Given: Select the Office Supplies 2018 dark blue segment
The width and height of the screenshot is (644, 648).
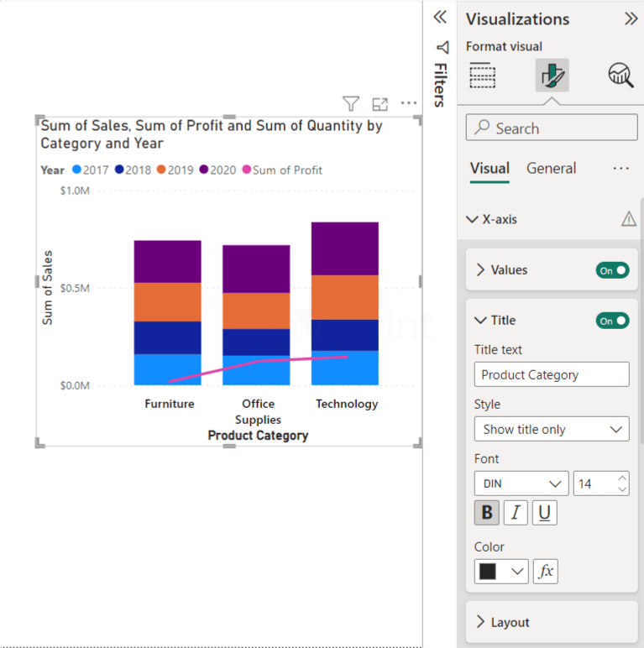Looking at the screenshot, I should click(x=256, y=342).
